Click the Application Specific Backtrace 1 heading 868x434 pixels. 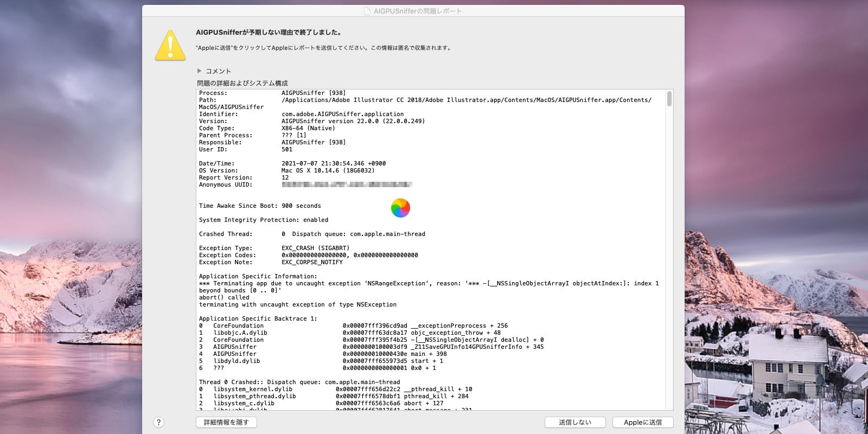[x=258, y=319]
